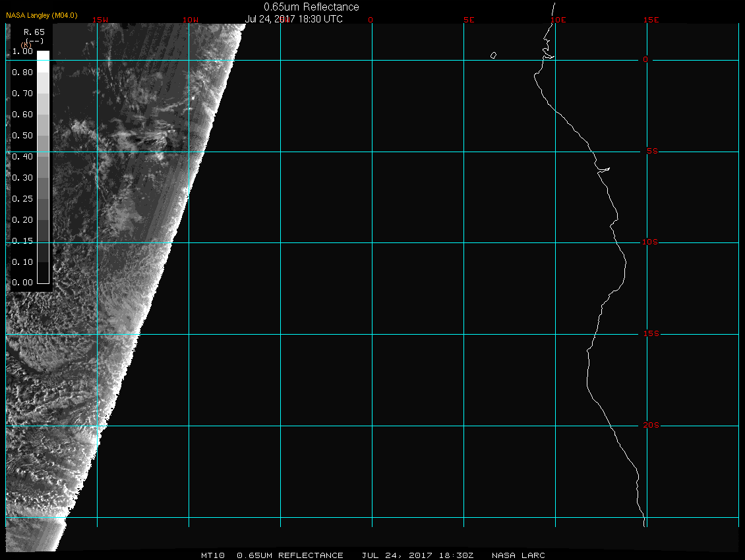Select the Jul 24, 2017 18:30 UTC timestamp
This screenshot has width=745, height=560.
pos(294,18)
